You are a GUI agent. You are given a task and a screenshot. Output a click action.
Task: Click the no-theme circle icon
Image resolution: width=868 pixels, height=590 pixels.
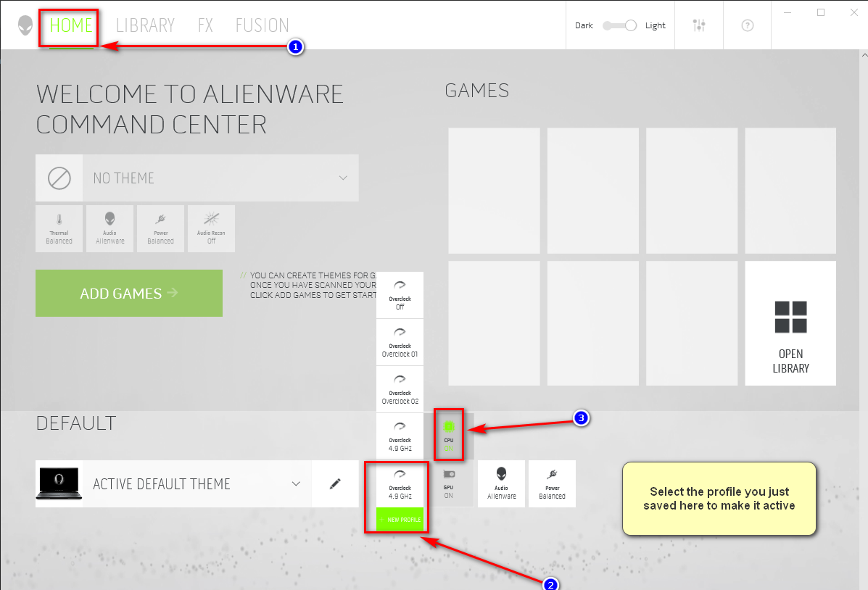(59, 178)
